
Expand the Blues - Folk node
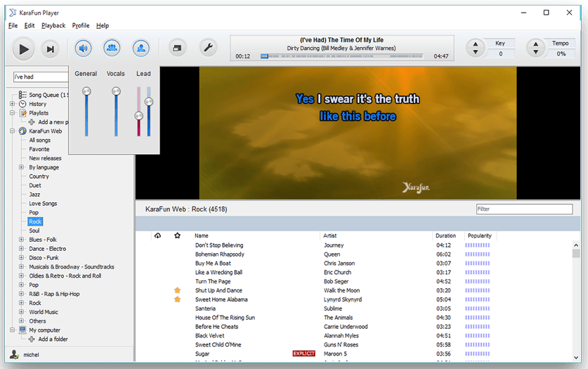point(21,240)
